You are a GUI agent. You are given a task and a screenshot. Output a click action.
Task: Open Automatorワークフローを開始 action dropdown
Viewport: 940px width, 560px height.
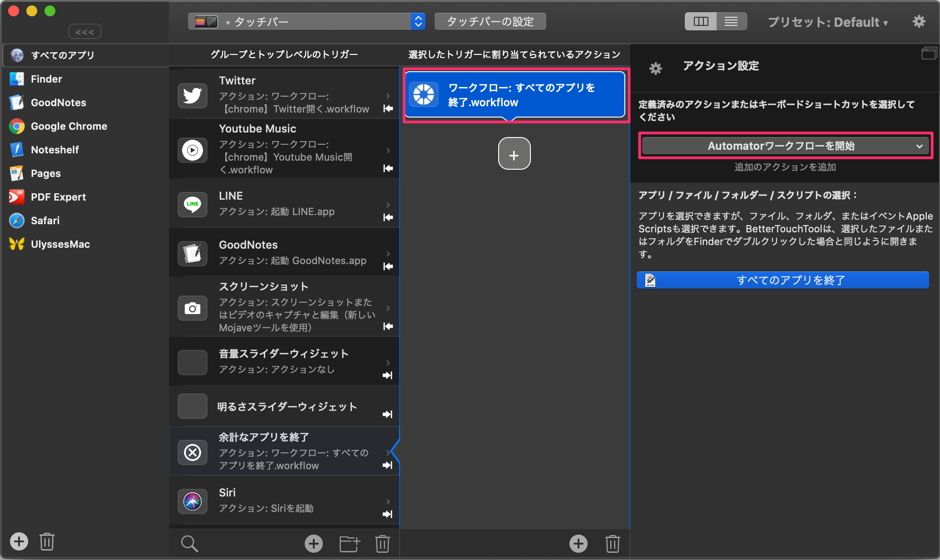click(x=785, y=146)
